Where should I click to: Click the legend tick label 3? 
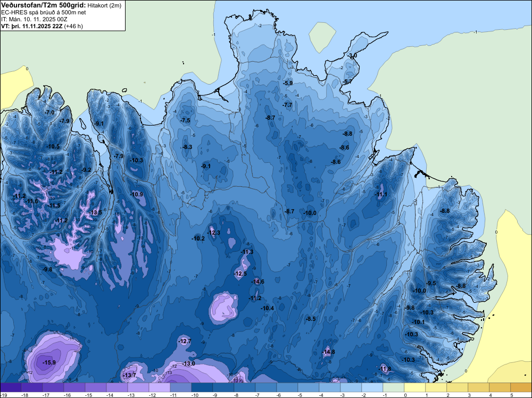tap(469, 395)
